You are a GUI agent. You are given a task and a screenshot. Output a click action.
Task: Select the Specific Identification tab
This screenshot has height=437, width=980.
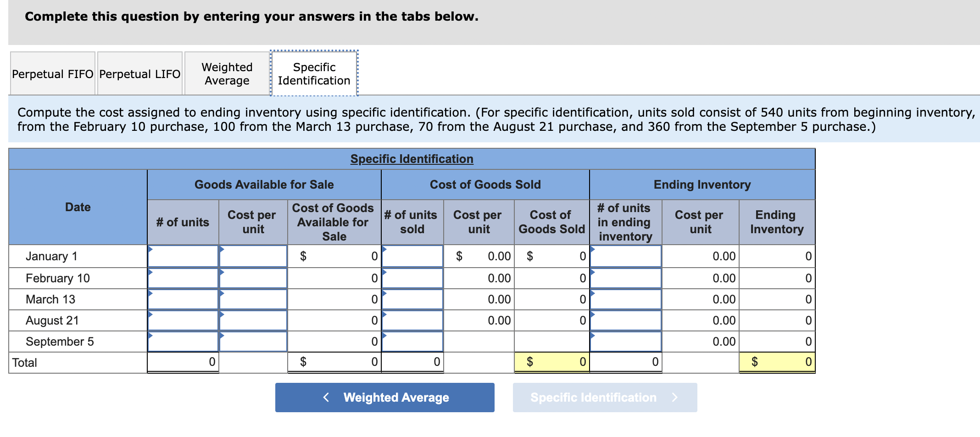314,73
